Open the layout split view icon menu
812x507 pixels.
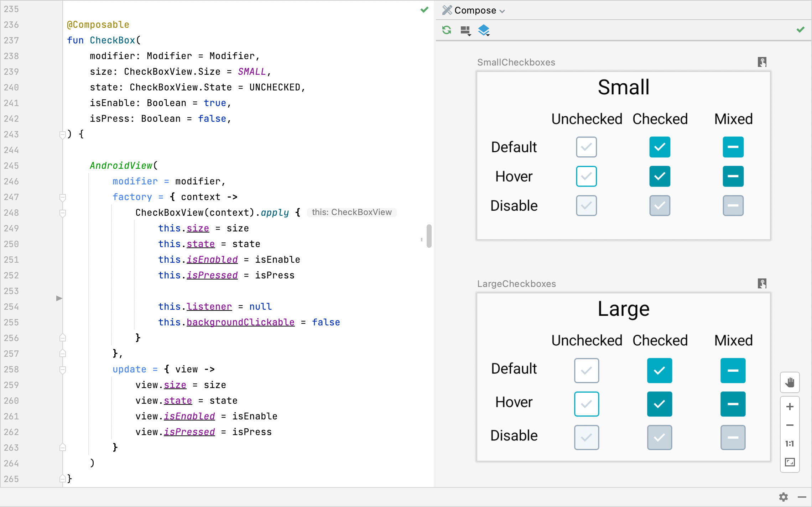(x=465, y=31)
